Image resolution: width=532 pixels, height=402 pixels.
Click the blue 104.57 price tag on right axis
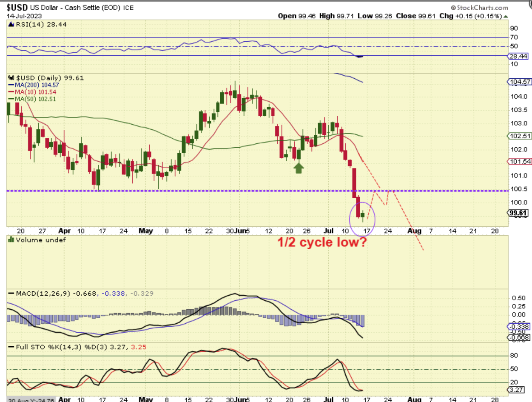(518, 82)
